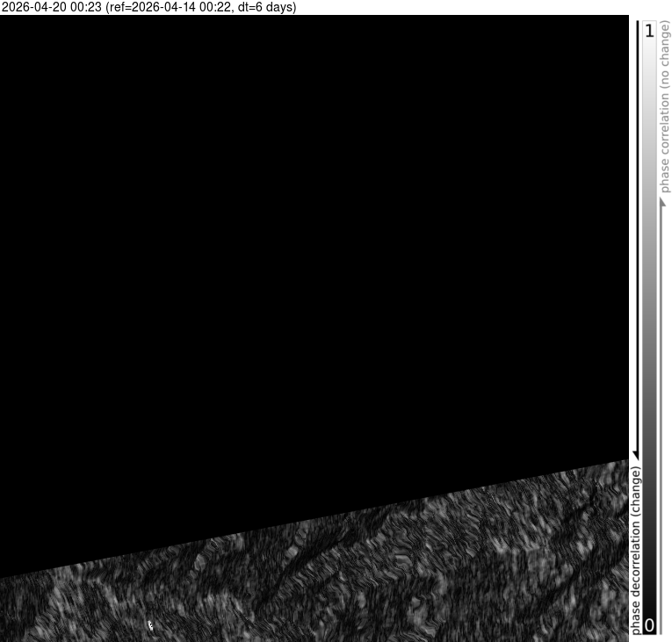
Task: Click the diagonal edge between black and textured regions
Action: pos(314,519)
